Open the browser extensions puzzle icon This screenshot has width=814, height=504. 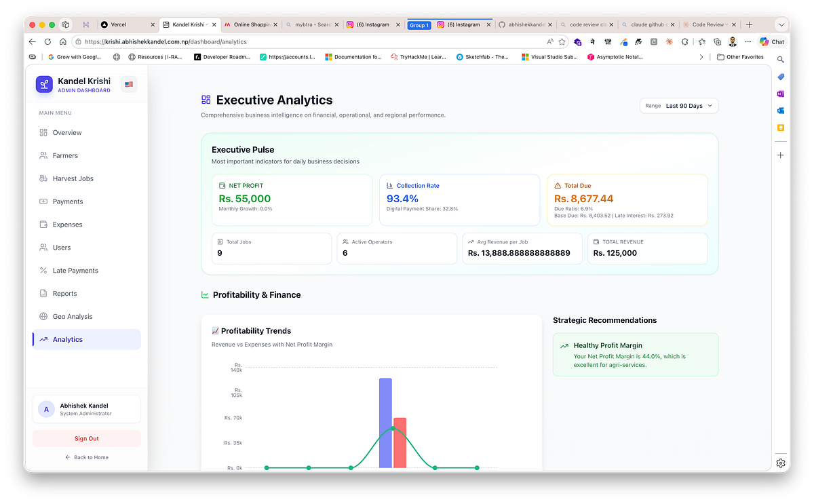(684, 41)
